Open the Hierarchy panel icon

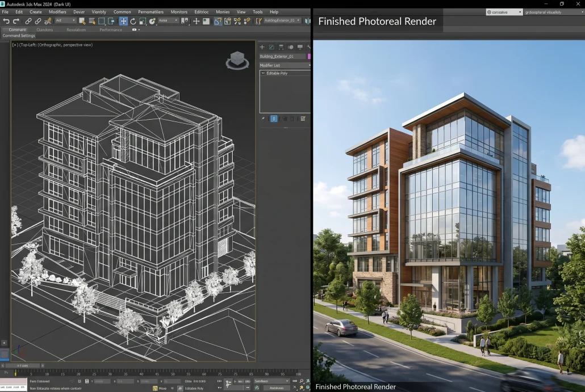click(x=281, y=47)
